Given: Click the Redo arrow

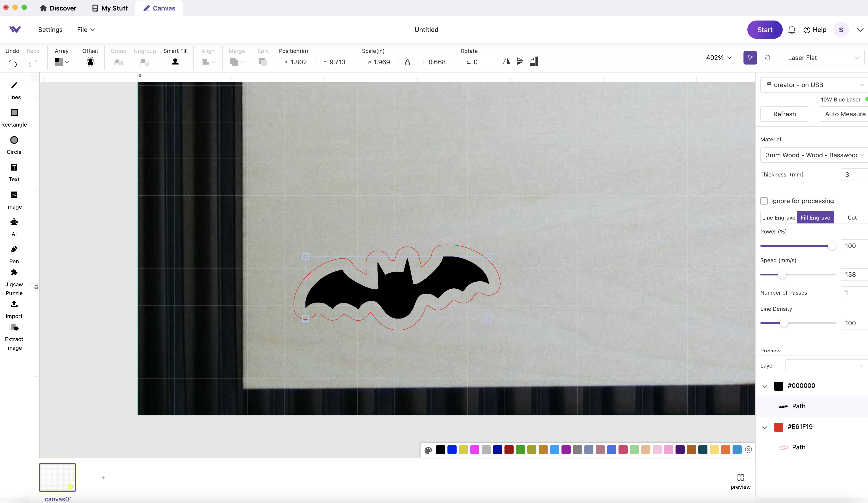Looking at the screenshot, I should (x=33, y=63).
